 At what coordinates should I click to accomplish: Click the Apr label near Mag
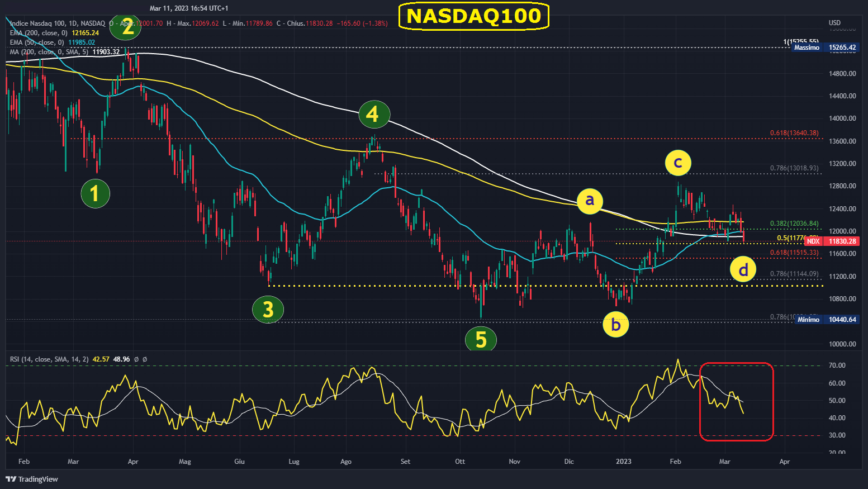[x=133, y=462]
